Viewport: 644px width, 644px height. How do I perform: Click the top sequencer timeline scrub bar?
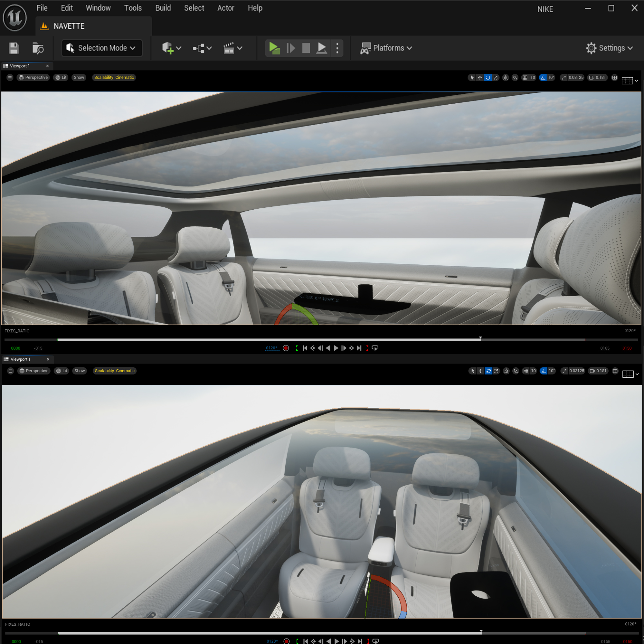point(267,340)
